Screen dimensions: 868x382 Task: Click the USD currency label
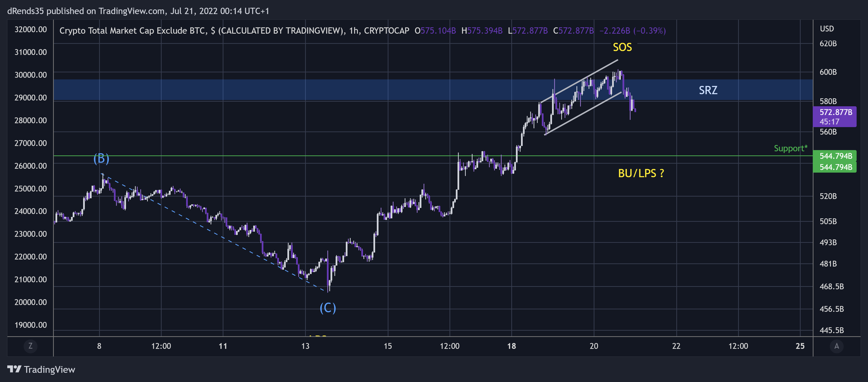coord(827,29)
